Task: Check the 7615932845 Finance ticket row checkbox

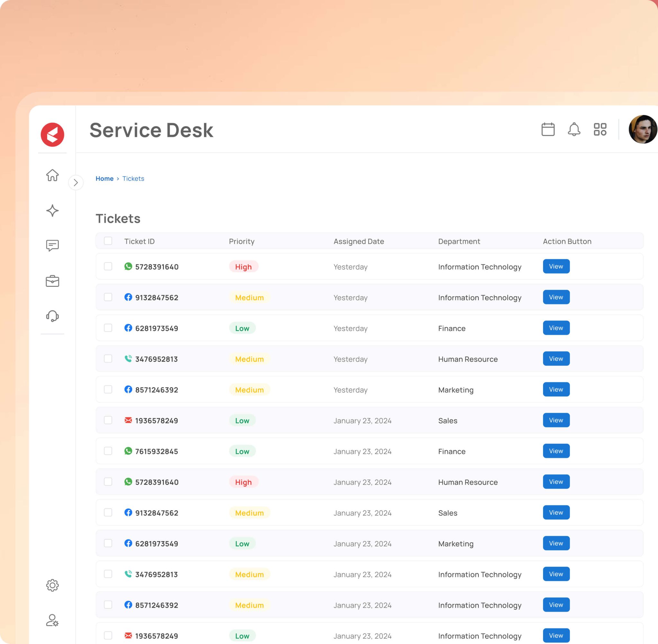Action: (x=108, y=451)
